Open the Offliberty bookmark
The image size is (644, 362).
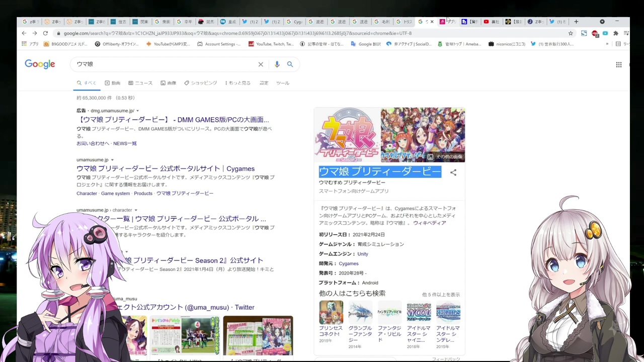coord(117,44)
